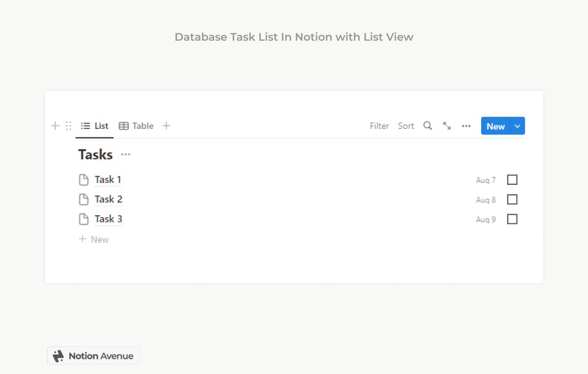Open Task 2 by clicking its title

point(108,199)
